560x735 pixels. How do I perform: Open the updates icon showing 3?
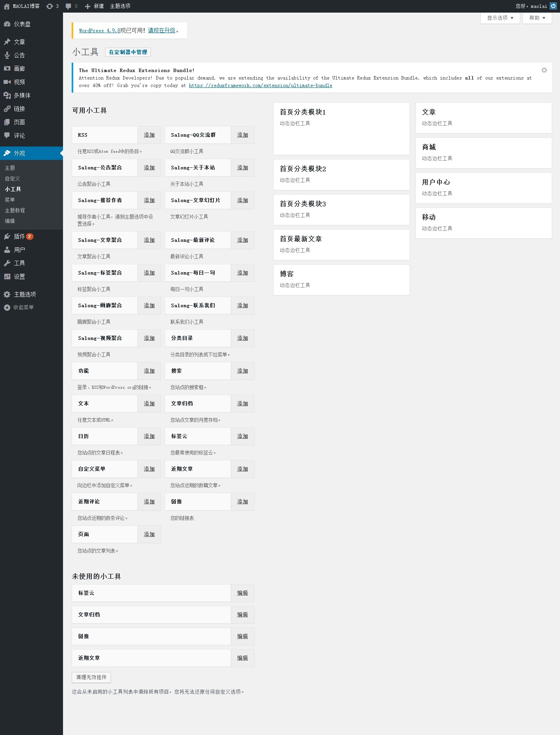50,6
